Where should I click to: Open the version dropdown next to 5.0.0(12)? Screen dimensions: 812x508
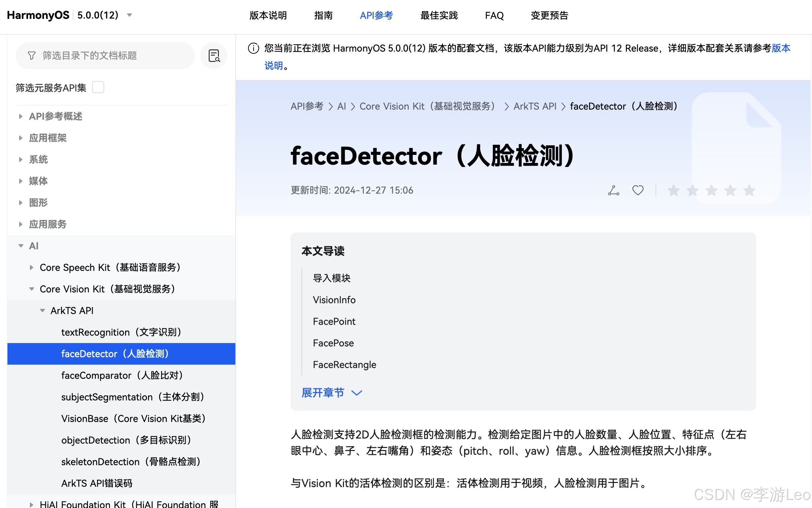pyautogui.click(x=129, y=15)
